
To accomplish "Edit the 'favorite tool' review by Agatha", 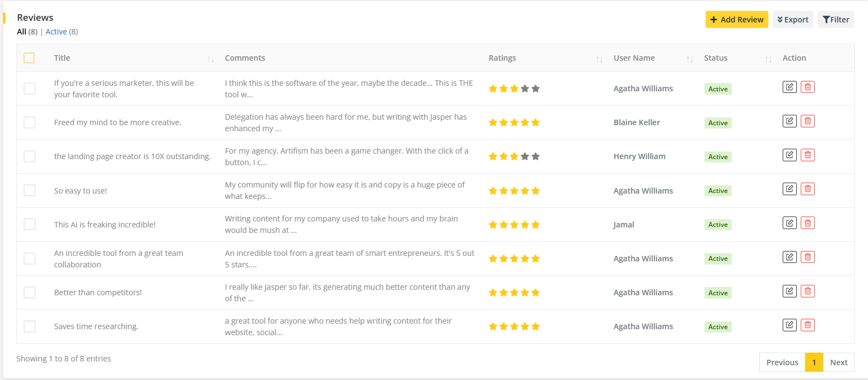I will pos(789,87).
